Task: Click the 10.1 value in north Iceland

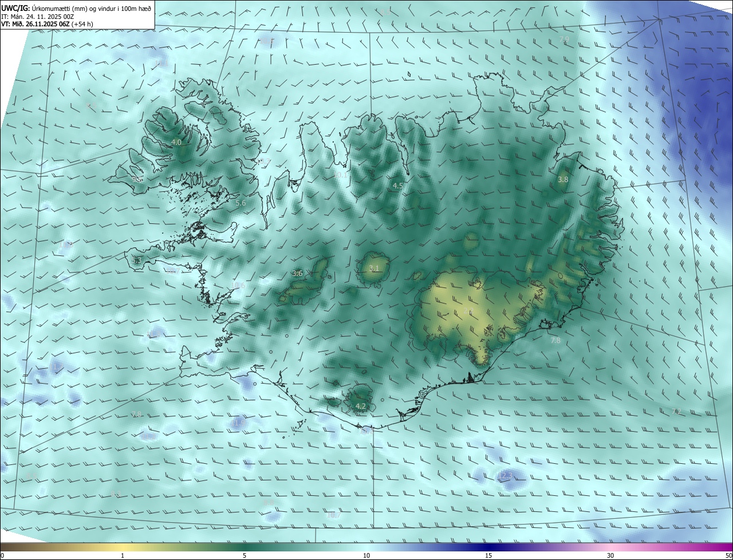Action: [x=340, y=175]
